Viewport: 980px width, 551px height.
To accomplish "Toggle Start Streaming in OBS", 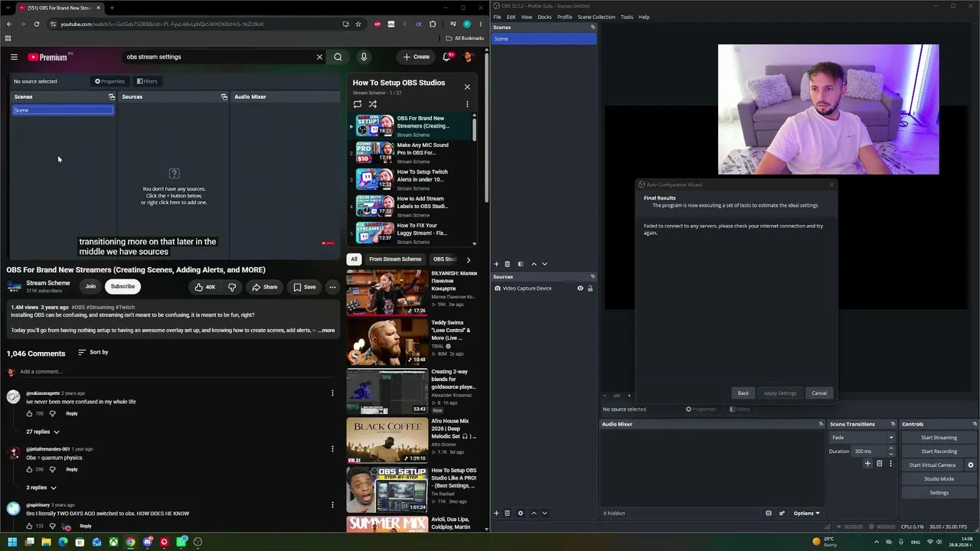I will coord(939,437).
